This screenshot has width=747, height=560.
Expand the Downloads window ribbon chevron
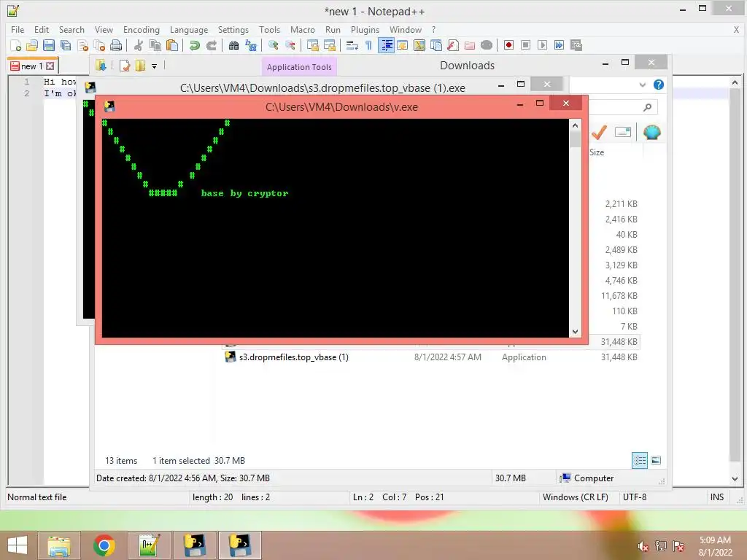(642, 85)
